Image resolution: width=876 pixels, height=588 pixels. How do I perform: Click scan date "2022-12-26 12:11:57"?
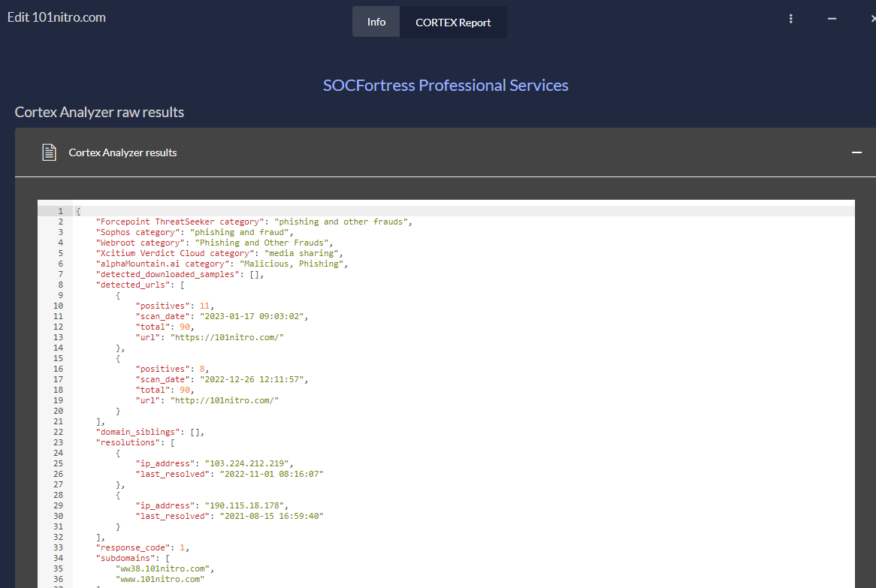click(x=252, y=380)
